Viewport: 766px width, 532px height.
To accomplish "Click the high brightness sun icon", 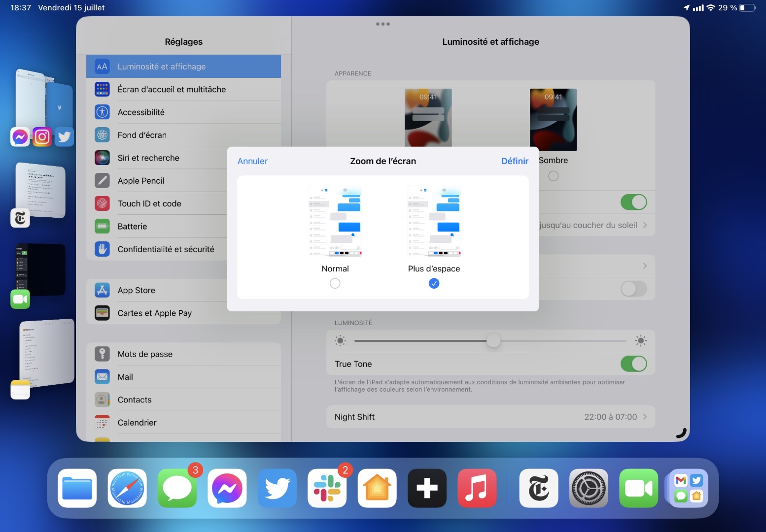I will (641, 340).
